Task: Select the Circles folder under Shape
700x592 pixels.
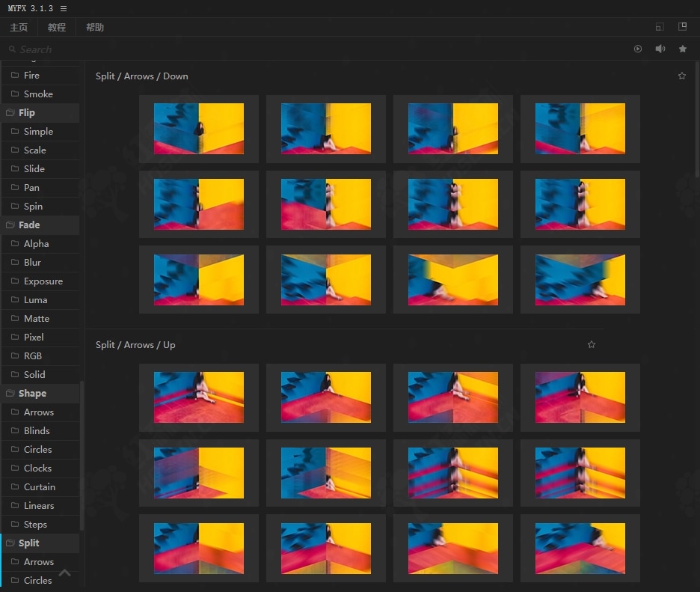Action: (x=40, y=450)
